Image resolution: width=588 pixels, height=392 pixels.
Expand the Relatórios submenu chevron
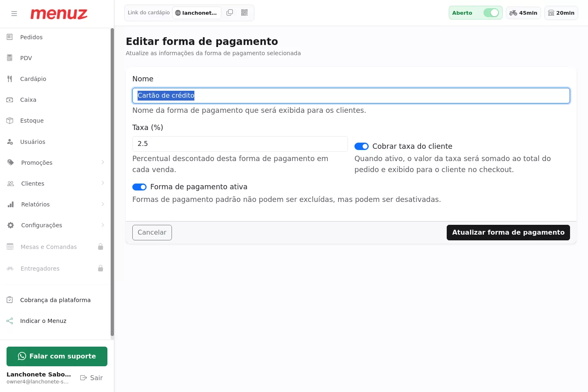[103, 204]
